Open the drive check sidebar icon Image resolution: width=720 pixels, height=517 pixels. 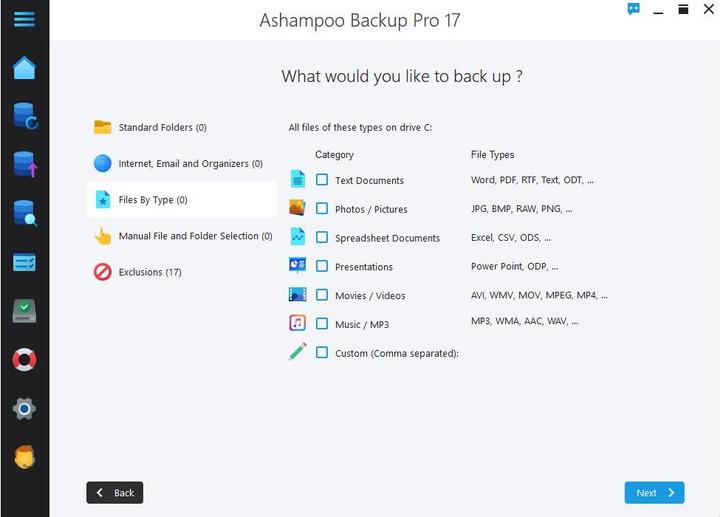click(x=24, y=311)
